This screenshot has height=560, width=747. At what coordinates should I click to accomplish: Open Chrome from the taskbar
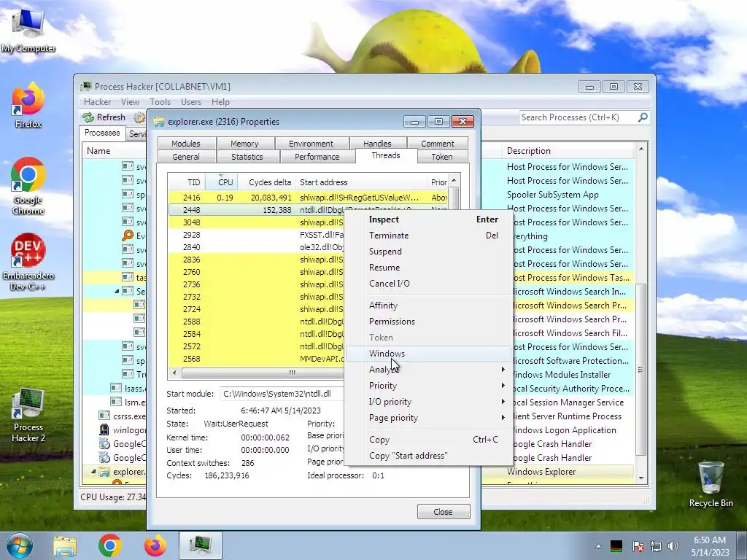110,545
